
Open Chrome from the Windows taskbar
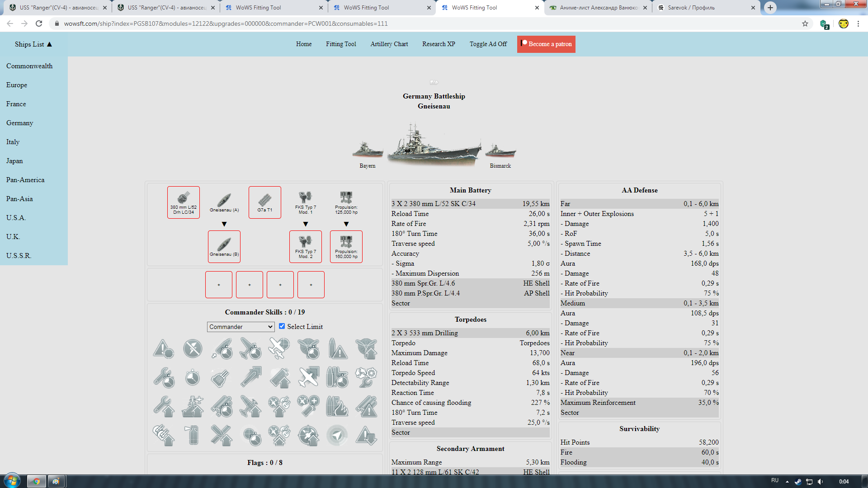coord(37,481)
